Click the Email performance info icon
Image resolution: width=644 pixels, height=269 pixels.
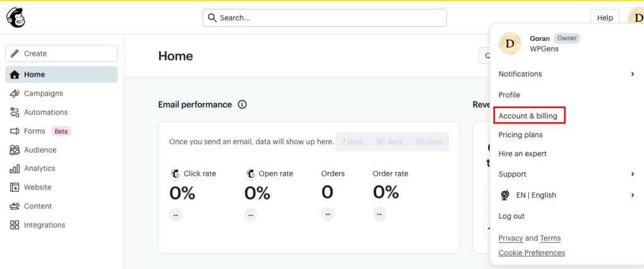click(242, 105)
